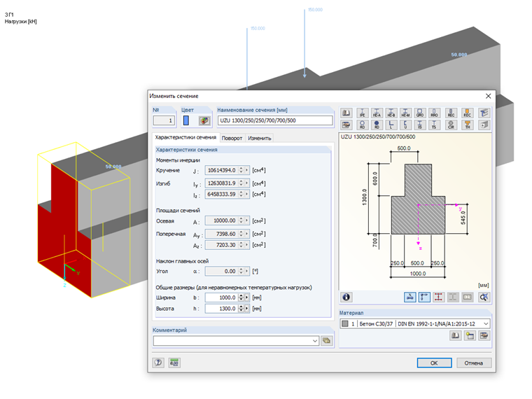The height and width of the screenshot is (399, 532).
Task: Close the Изменить сечение dialog
Action: point(488,96)
